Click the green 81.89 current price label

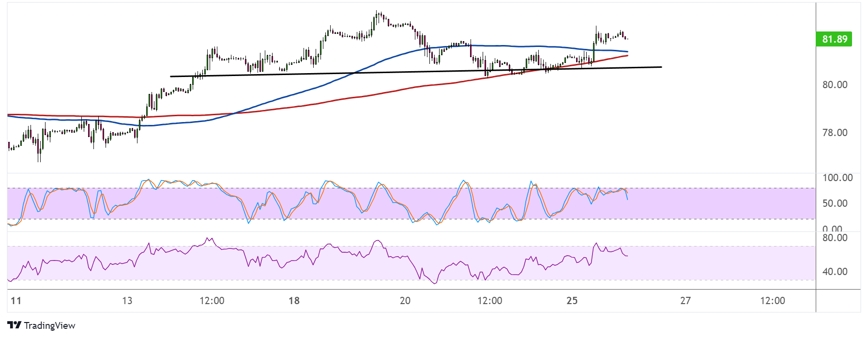[835, 39]
